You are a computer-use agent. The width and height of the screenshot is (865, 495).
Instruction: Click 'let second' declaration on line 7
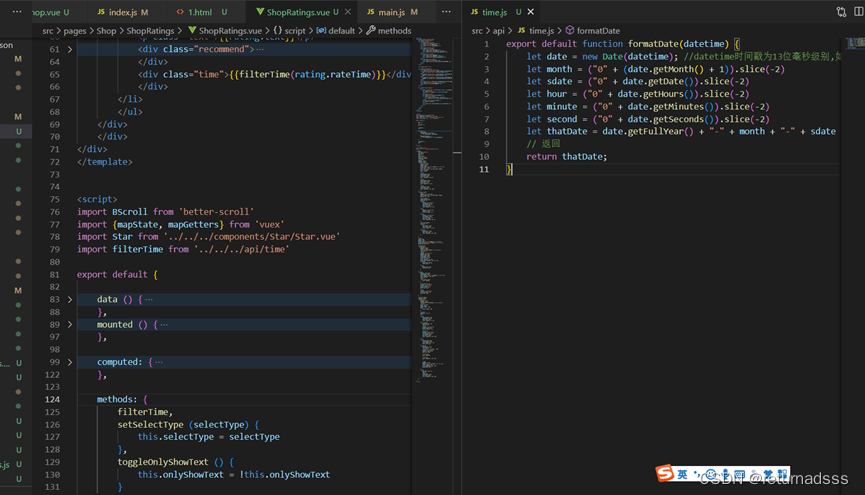[x=552, y=119]
